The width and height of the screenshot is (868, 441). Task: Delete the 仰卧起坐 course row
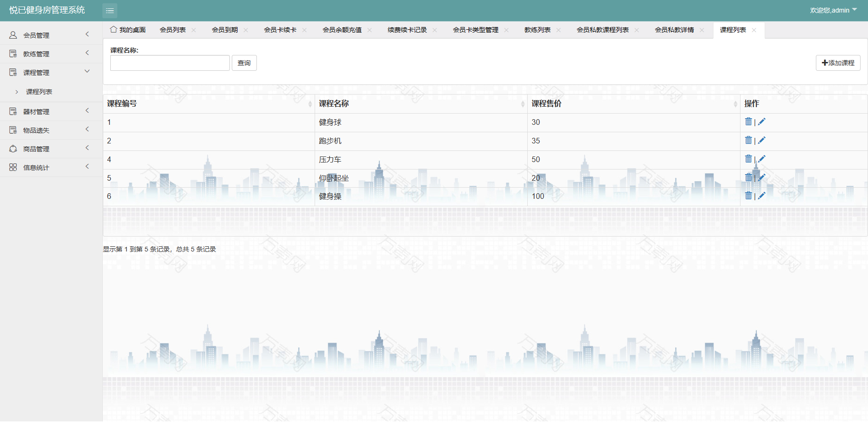pos(748,177)
